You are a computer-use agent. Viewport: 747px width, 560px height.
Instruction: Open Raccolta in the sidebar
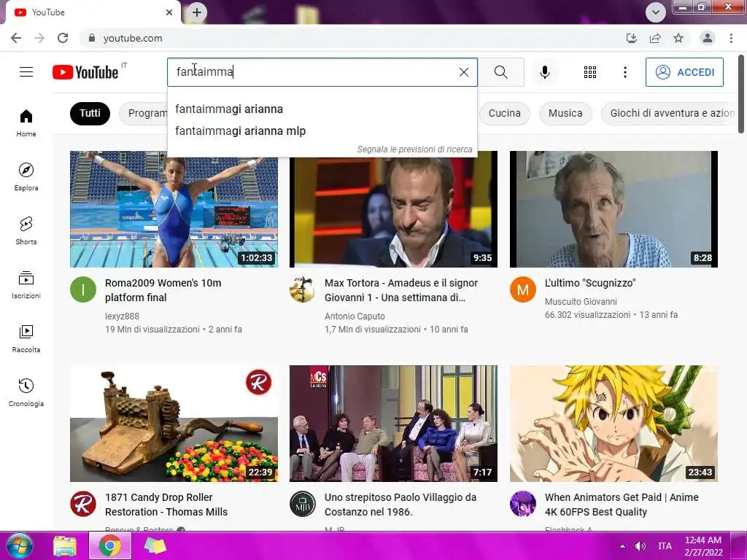pos(26,338)
